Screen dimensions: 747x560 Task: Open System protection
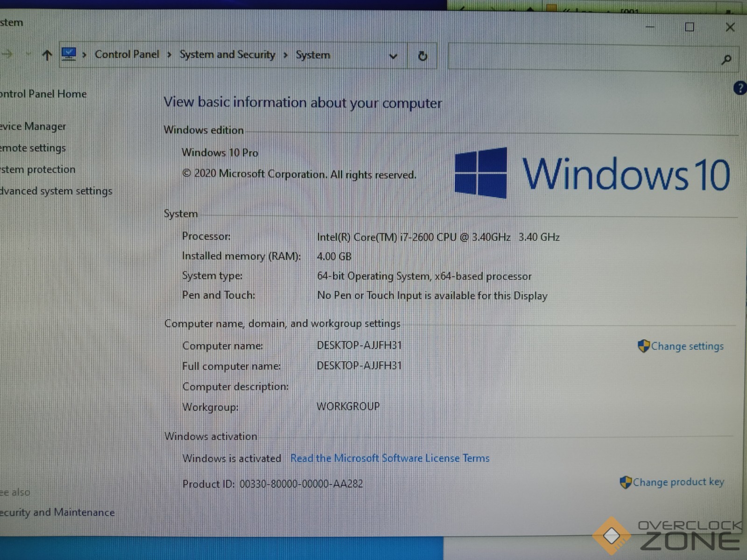(x=37, y=169)
